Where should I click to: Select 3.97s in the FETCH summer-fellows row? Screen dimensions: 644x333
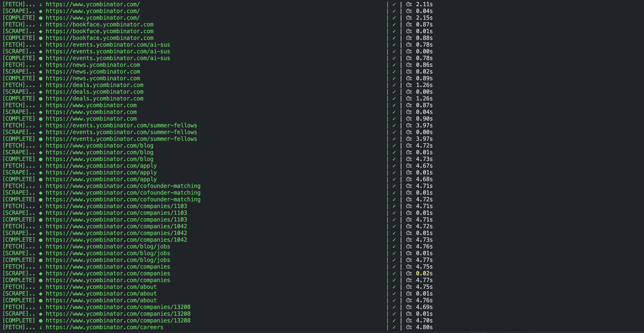424,126
